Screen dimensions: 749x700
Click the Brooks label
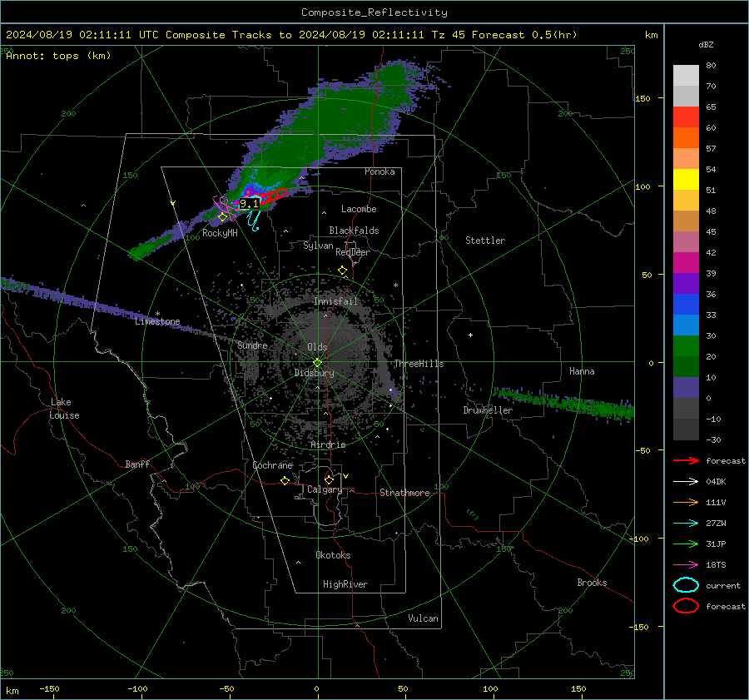(592, 583)
